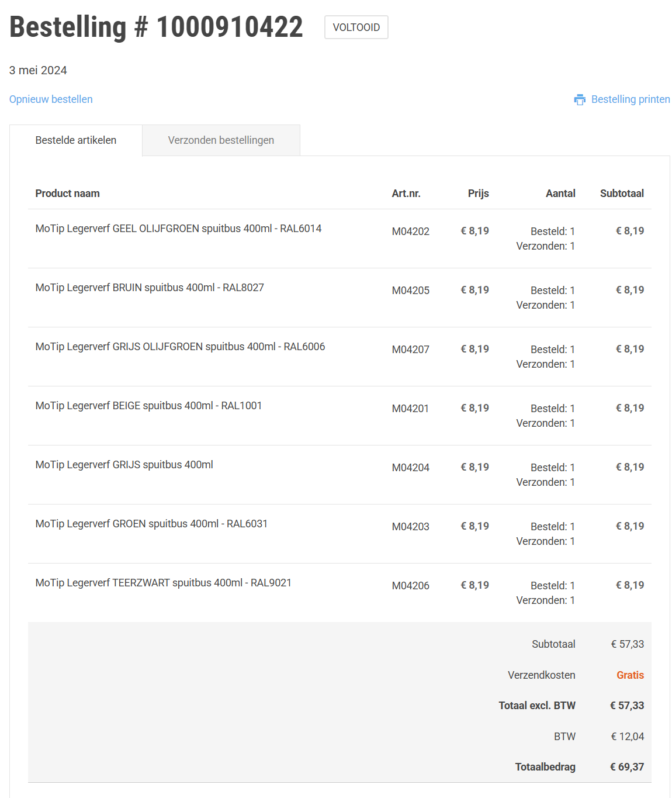Click 'Verzonden: 1' in the M04203 row
The height and width of the screenshot is (798, 672).
(x=546, y=541)
